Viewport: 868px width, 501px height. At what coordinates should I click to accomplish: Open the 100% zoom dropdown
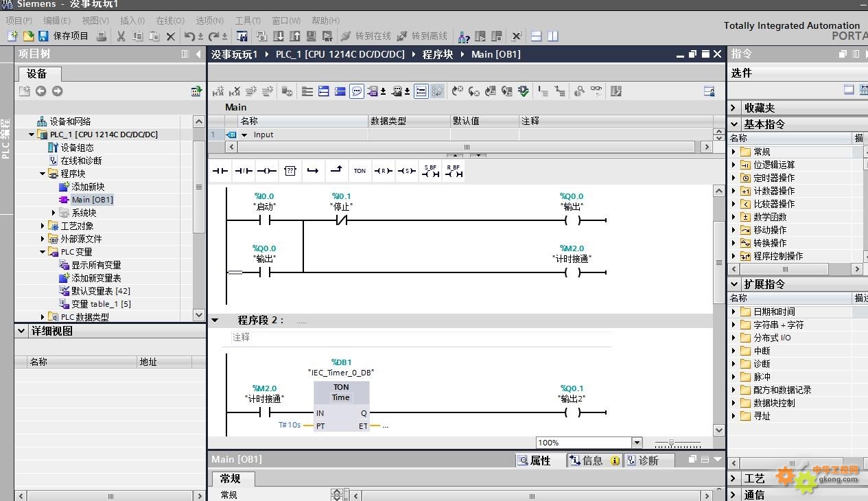637,443
